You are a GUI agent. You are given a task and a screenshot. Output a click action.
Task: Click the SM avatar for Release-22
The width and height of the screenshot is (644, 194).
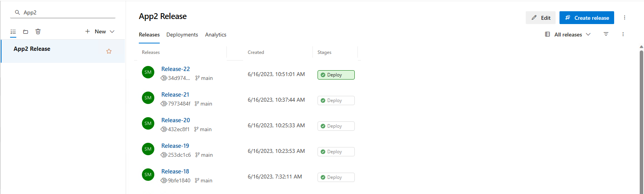pyautogui.click(x=148, y=72)
